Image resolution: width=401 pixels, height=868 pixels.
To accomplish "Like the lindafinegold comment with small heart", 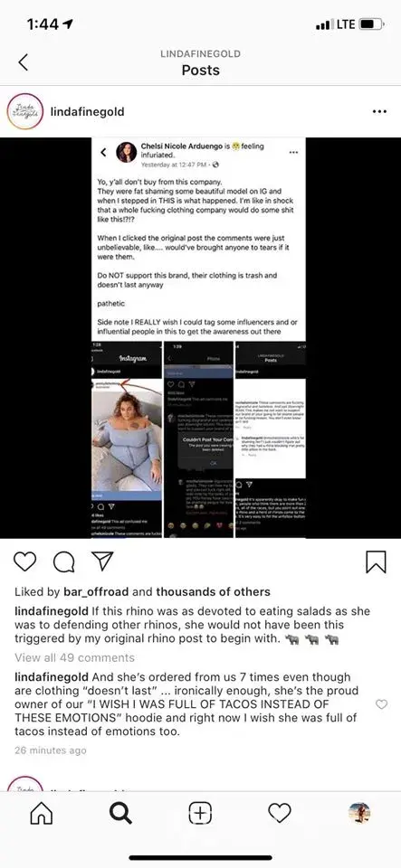I will (x=381, y=704).
